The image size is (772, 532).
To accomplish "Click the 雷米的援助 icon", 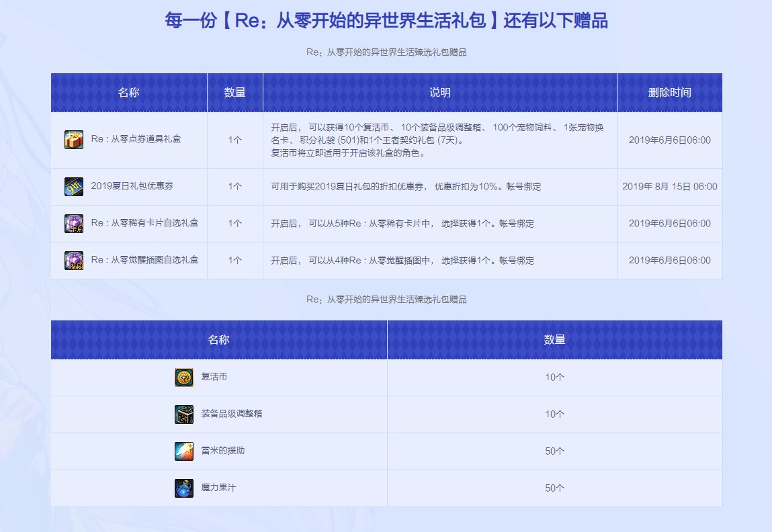I will click(184, 451).
